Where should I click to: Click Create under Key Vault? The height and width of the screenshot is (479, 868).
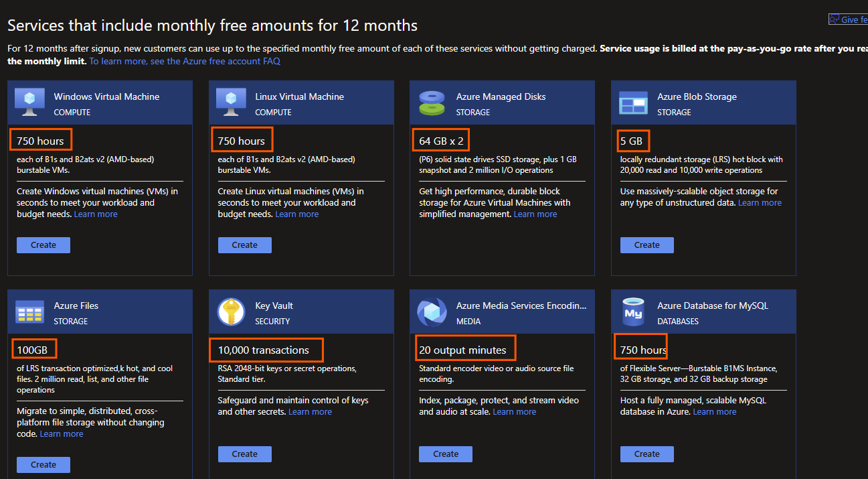245,454
